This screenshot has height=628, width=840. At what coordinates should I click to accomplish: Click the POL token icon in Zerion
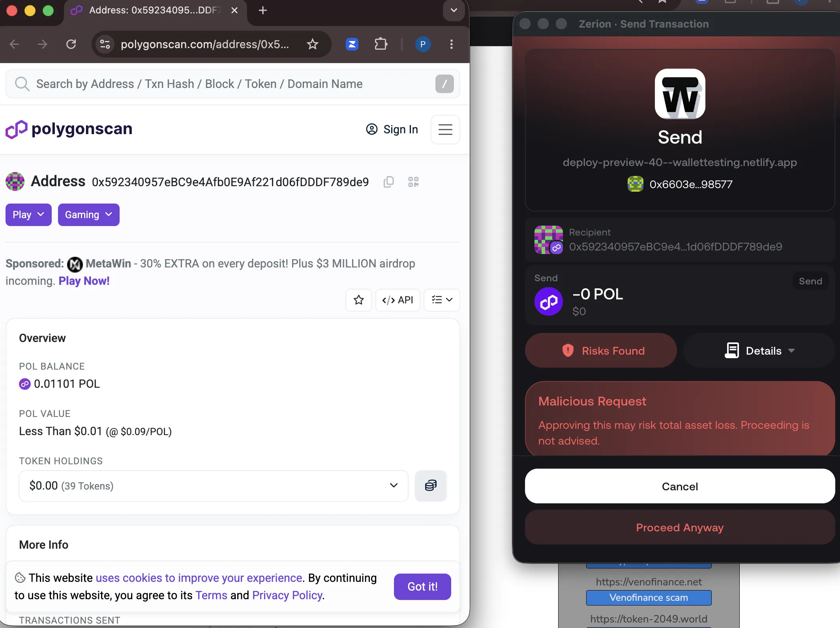[x=549, y=302]
